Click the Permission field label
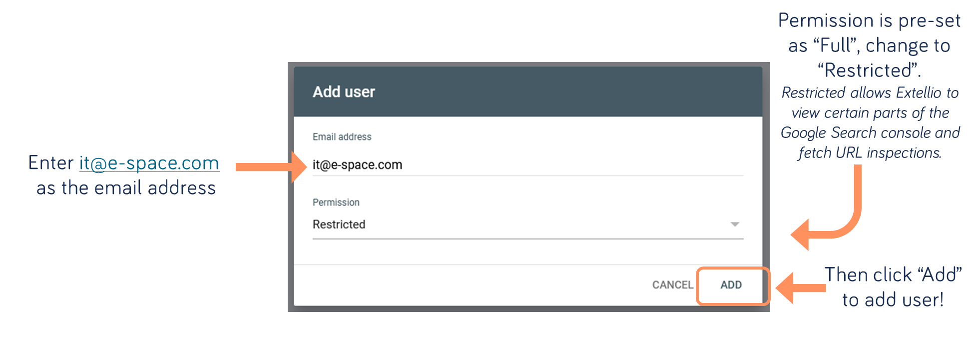This screenshot has width=980, height=363. tap(336, 202)
